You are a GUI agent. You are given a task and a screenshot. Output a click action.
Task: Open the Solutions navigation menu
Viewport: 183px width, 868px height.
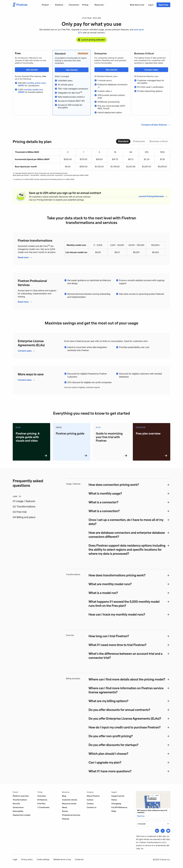pyautogui.click(x=60, y=5)
